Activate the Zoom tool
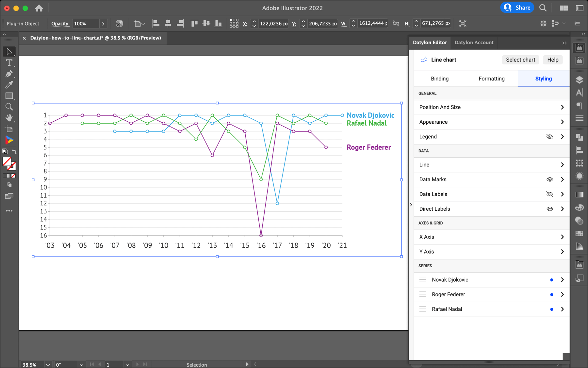Screen dimensions: 588x368 (9, 107)
